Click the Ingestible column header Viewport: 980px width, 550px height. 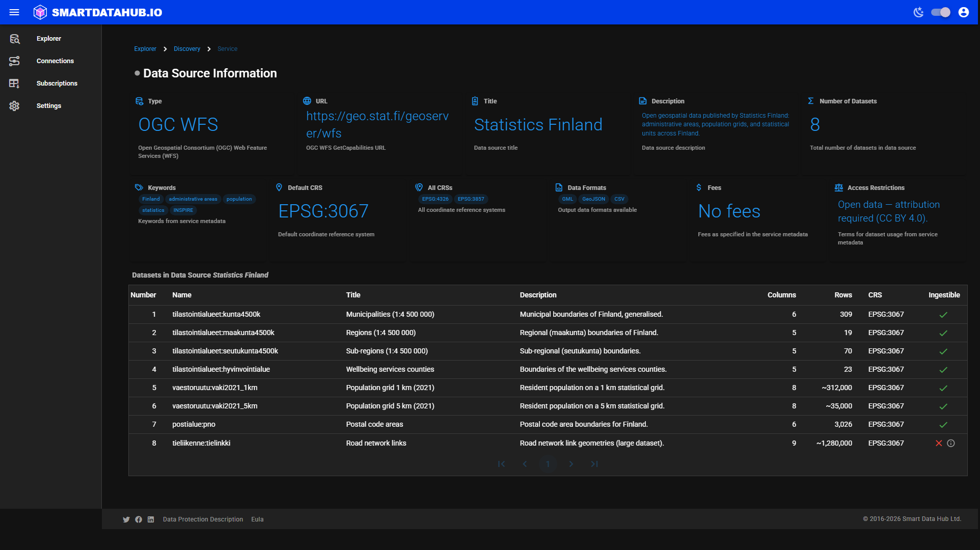944,295
